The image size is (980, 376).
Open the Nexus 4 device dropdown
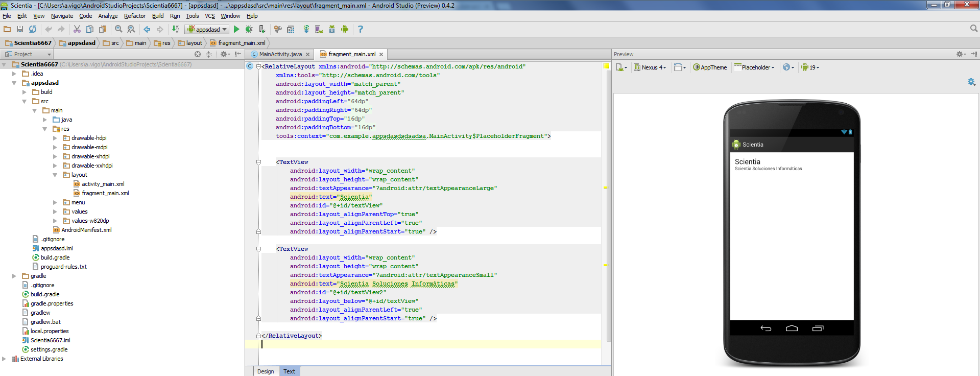pos(650,67)
